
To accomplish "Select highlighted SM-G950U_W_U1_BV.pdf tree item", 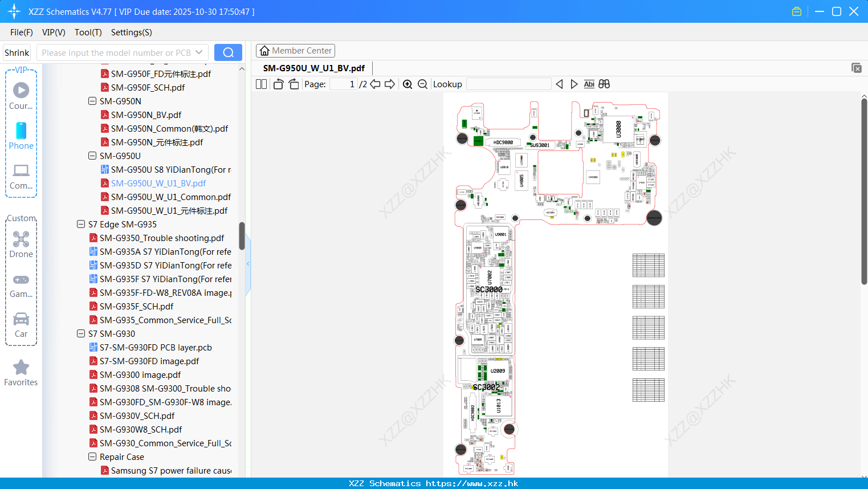I will tap(158, 183).
